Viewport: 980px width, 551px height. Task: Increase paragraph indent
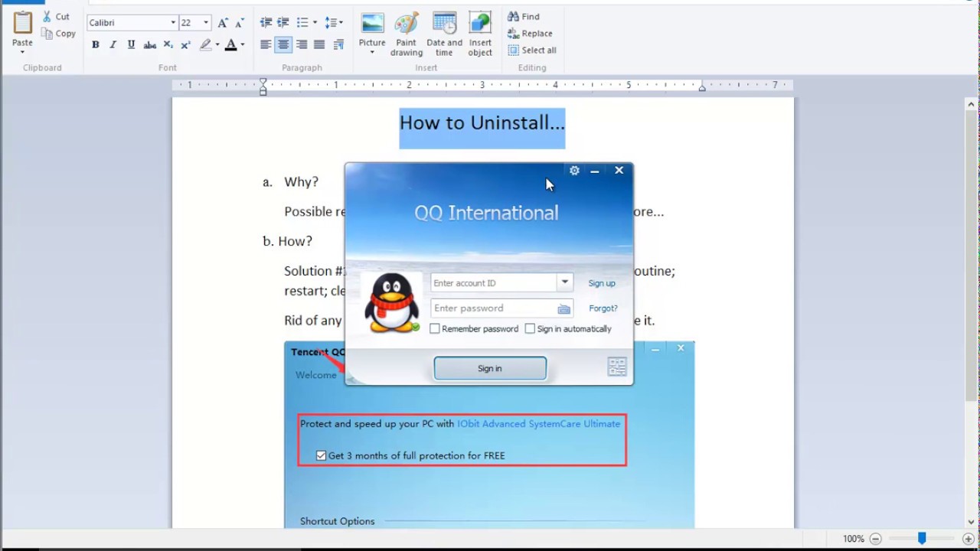283,23
